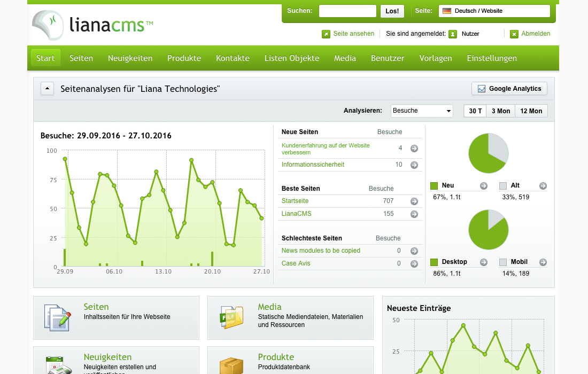Click the Seite ansehen link

click(x=354, y=34)
